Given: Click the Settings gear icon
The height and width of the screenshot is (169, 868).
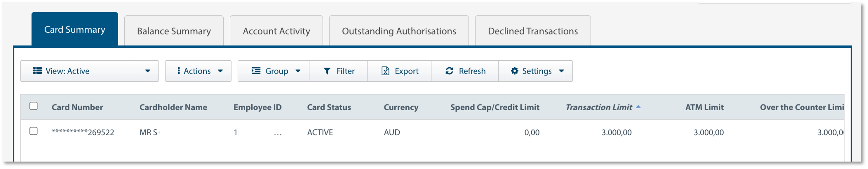Looking at the screenshot, I should [514, 71].
